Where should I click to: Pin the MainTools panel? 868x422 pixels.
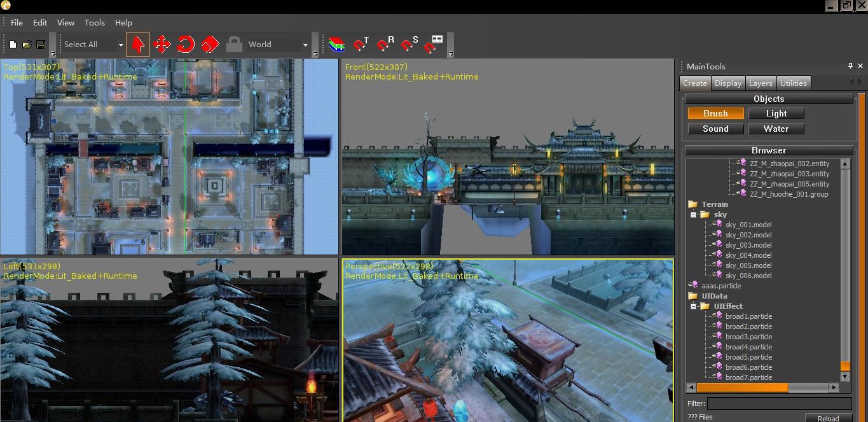[x=850, y=66]
